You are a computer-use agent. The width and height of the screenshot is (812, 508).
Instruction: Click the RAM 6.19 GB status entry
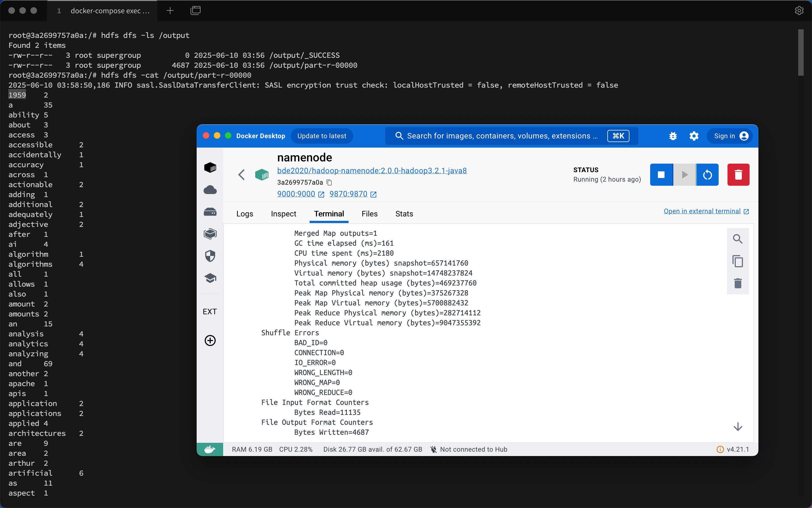252,449
